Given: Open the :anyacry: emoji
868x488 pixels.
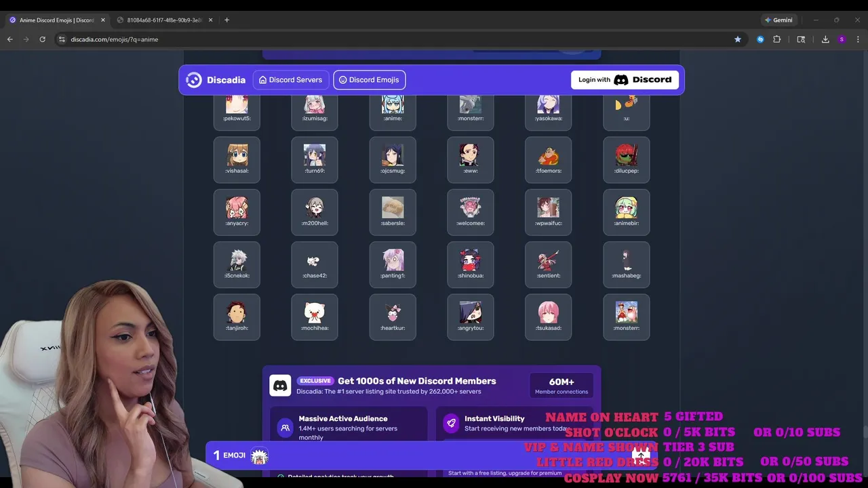Looking at the screenshot, I should 237,212.
